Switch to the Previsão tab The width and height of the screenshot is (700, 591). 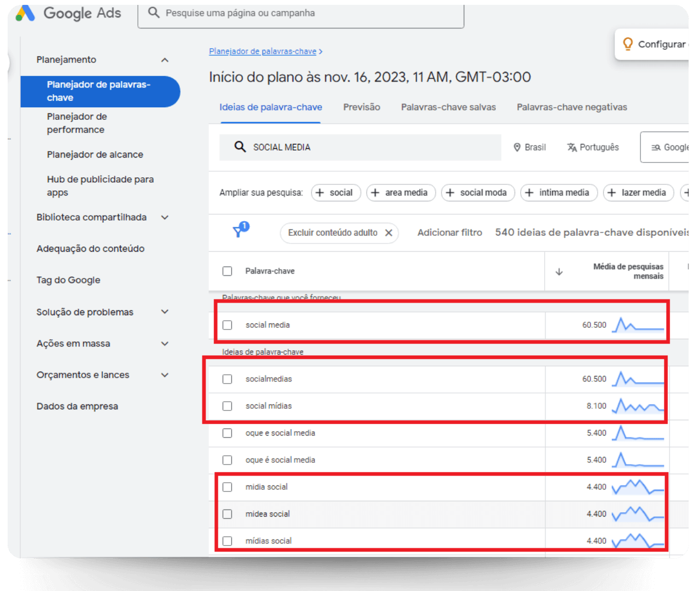coord(361,107)
